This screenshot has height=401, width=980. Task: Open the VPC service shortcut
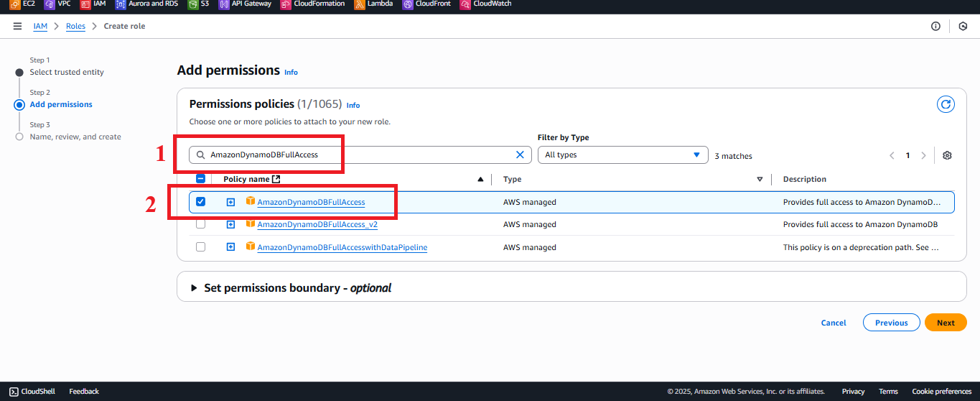57,4
